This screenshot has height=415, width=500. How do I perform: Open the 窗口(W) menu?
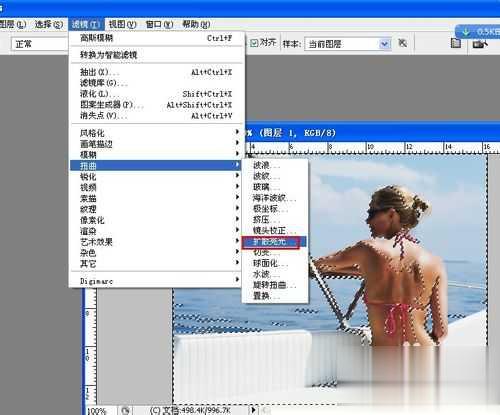pos(159,24)
